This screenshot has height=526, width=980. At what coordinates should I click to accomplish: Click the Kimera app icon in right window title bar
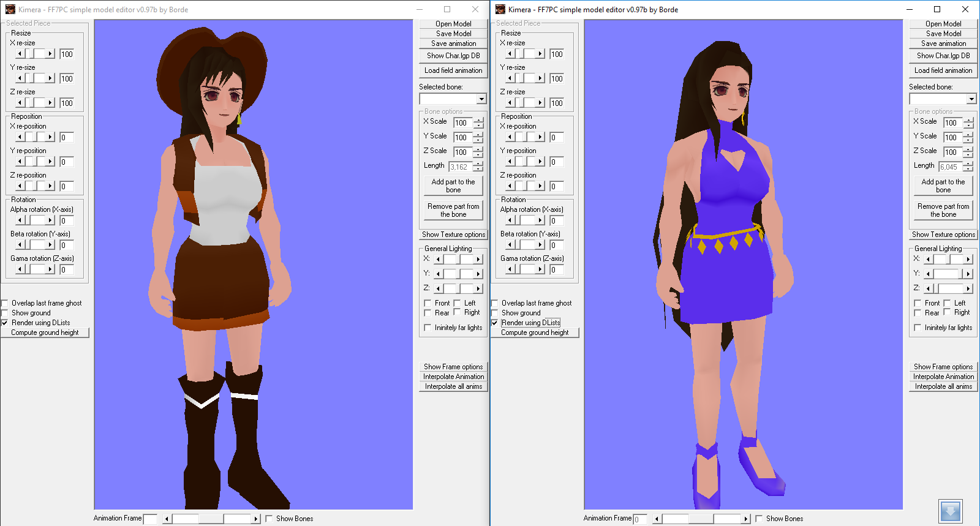click(500, 9)
